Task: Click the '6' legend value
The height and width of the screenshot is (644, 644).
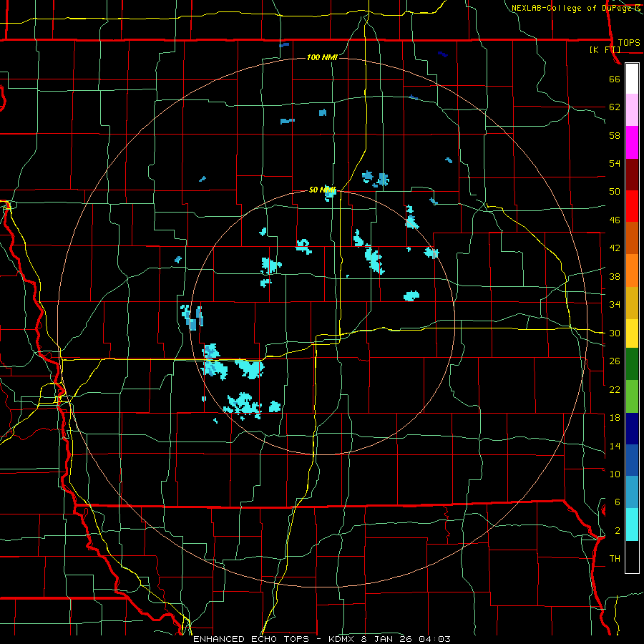Action: [618, 502]
